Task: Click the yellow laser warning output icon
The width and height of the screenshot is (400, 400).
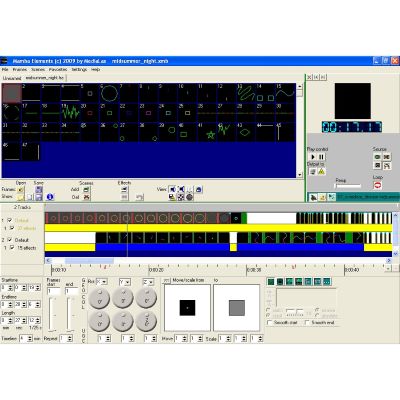Action: 321,172
